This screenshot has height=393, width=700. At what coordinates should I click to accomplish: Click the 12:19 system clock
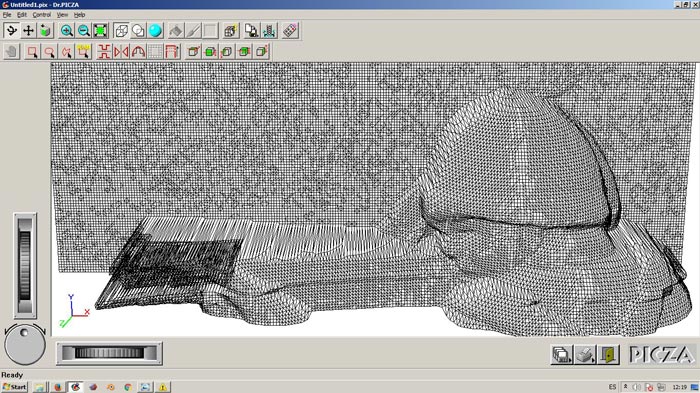[x=679, y=387]
